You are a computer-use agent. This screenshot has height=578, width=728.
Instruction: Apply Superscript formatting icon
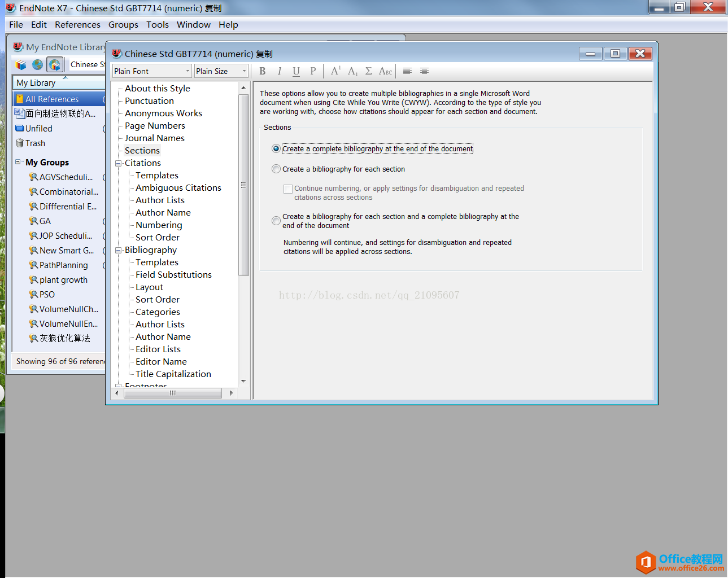point(335,71)
